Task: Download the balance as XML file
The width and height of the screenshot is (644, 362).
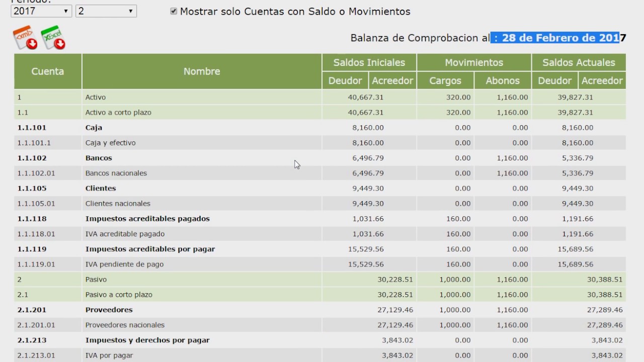Action: coord(25,38)
